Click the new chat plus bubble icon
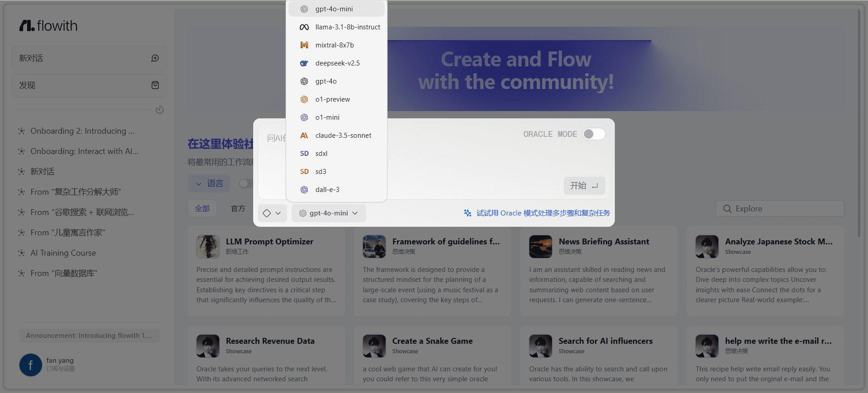 (155, 58)
